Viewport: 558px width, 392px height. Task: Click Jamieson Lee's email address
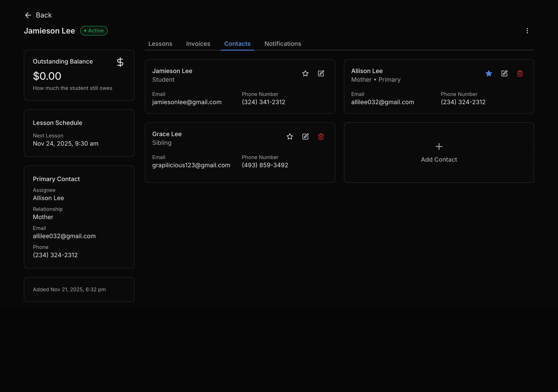[x=187, y=102]
